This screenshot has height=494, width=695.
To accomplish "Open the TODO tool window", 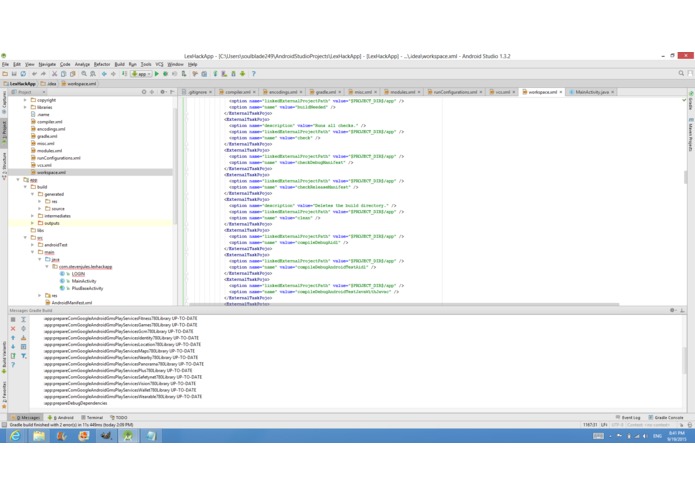I will 119,417.
